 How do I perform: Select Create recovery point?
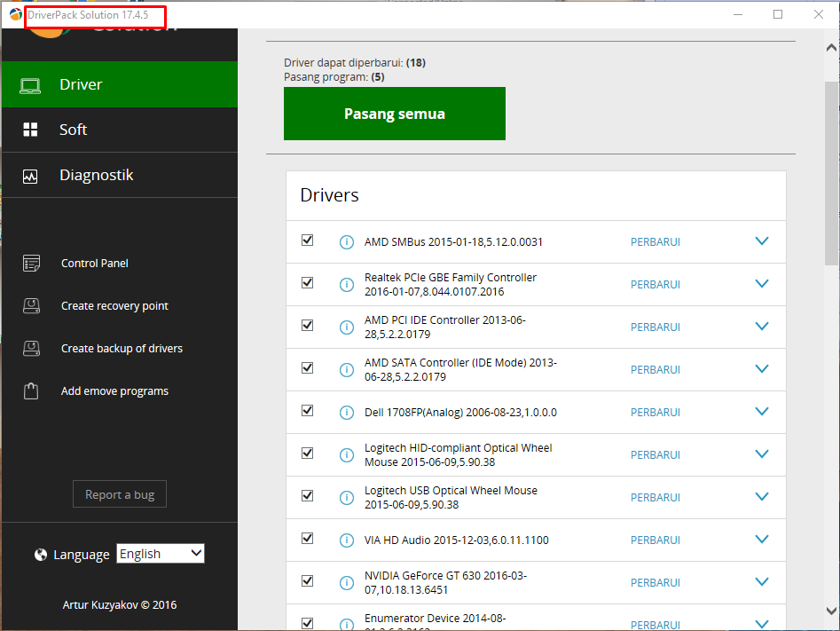click(x=114, y=305)
